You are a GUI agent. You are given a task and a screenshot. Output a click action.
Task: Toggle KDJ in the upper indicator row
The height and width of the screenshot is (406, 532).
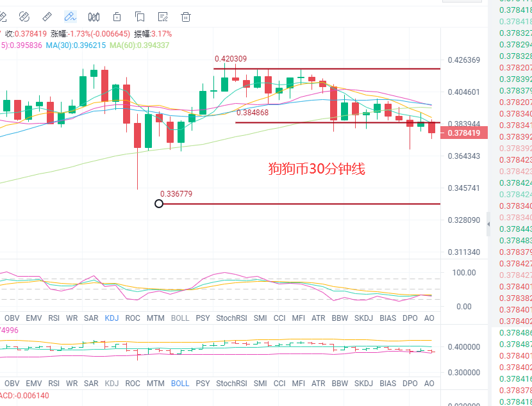112,318
